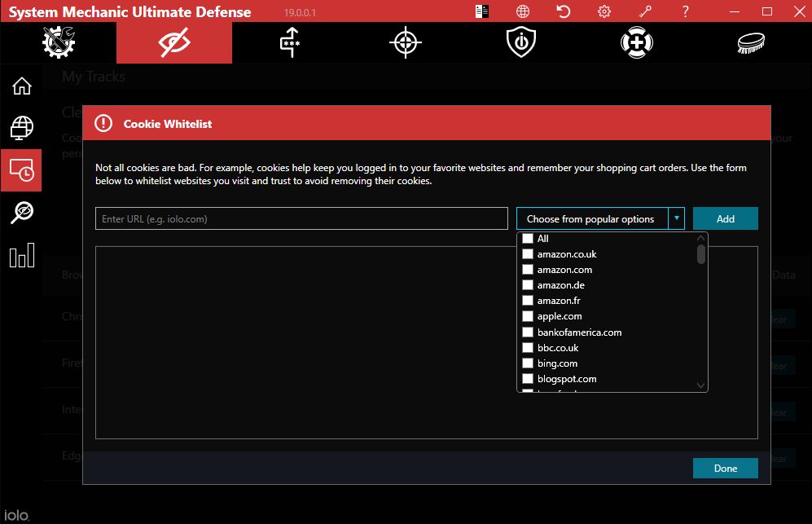The height and width of the screenshot is (524, 812).
Task: Go to Home in sidebar
Action: tap(22, 86)
